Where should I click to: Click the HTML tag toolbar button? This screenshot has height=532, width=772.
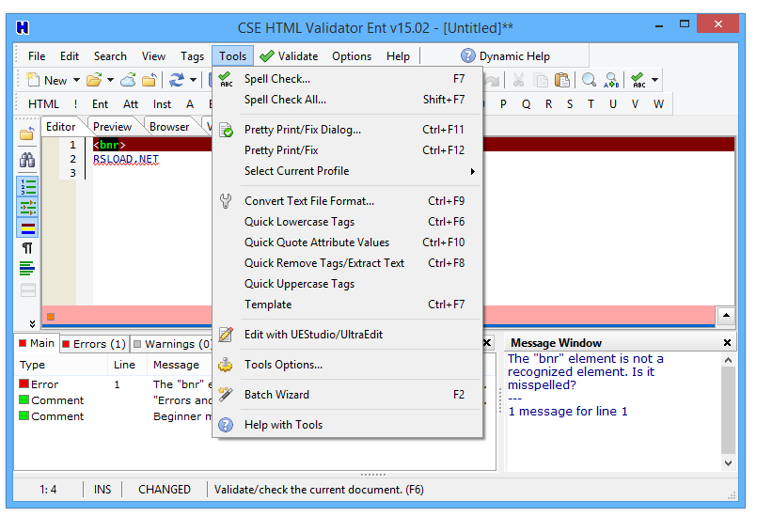(x=43, y=103)
